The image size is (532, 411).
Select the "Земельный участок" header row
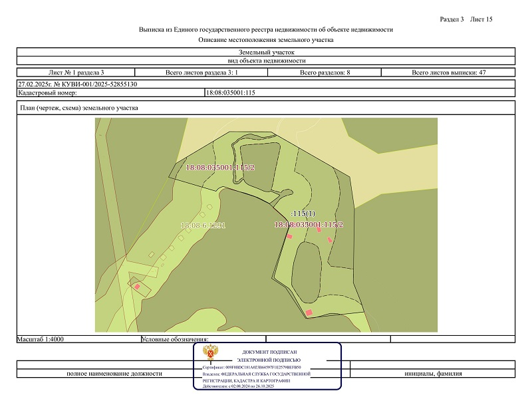click(266, 52)
